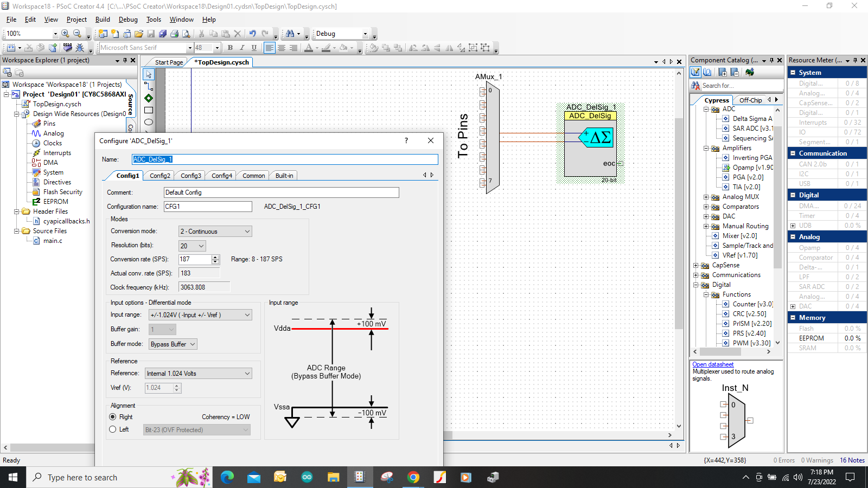The width and height of the screenshot is (868, 488).
Task: Click the Open datasheet link
Action: click(713, 364)
